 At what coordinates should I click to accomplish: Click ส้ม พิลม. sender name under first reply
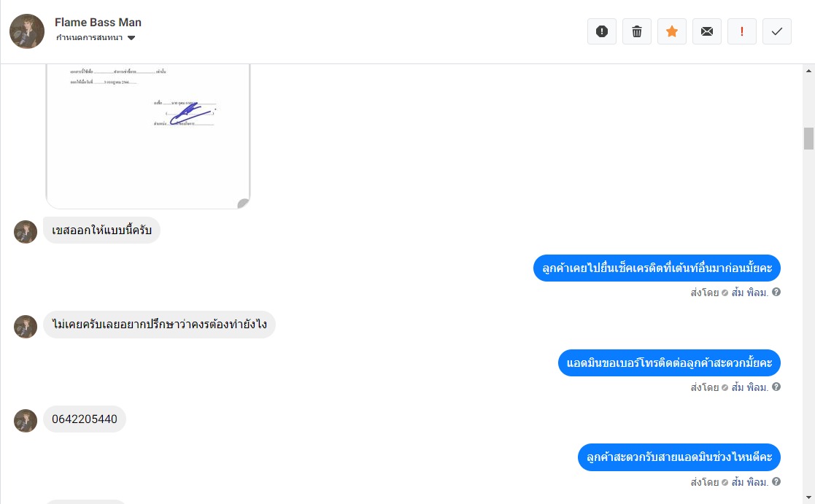(x=749, y=292)
